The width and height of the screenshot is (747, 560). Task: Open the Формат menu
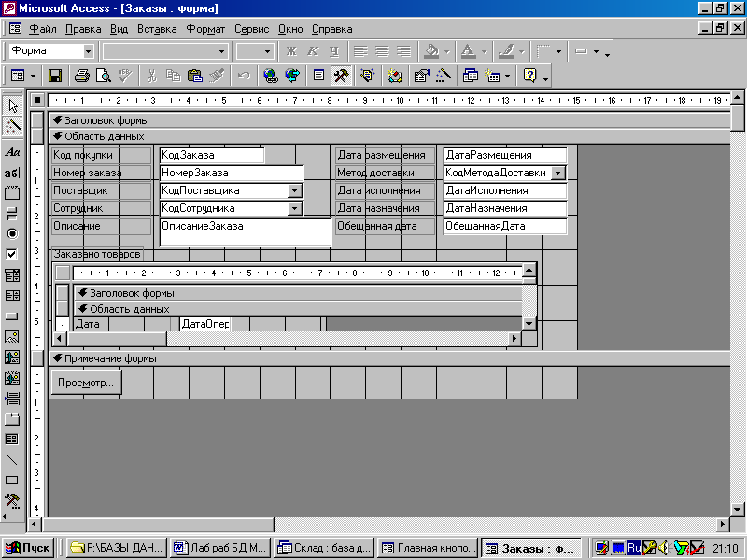pos(205,29)
